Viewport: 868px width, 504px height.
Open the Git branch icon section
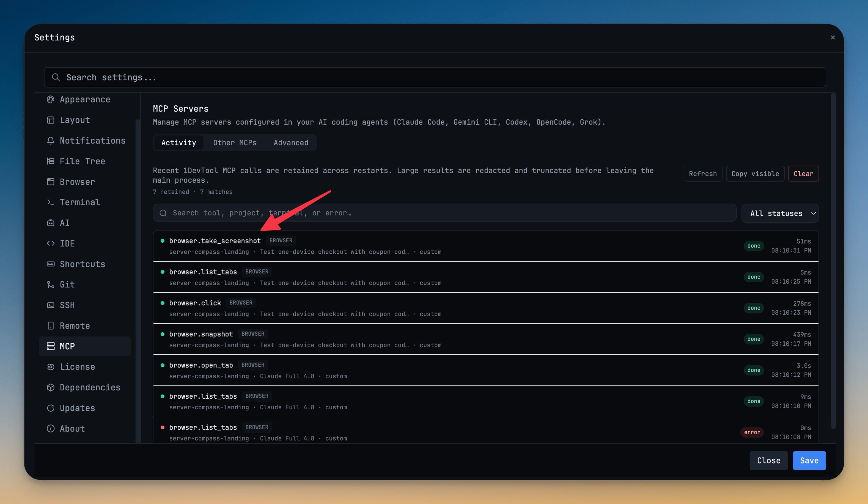[51, 284]
